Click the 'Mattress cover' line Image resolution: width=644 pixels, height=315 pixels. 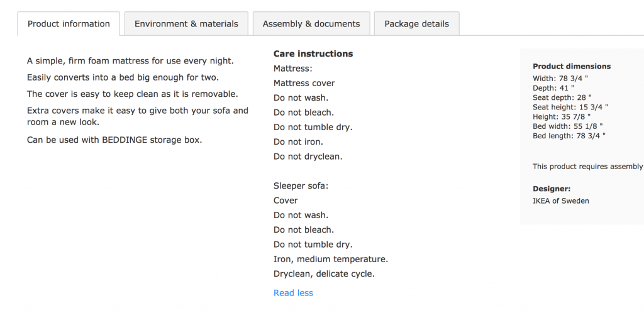304,83
